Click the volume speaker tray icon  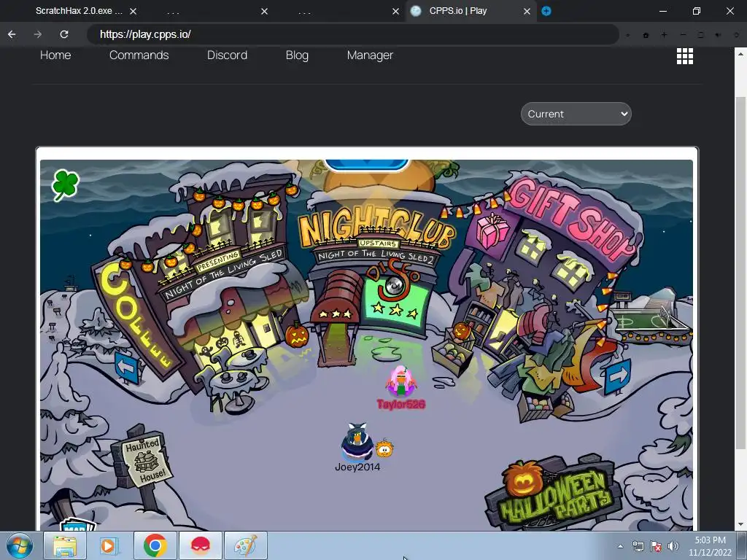coord(673,546)
